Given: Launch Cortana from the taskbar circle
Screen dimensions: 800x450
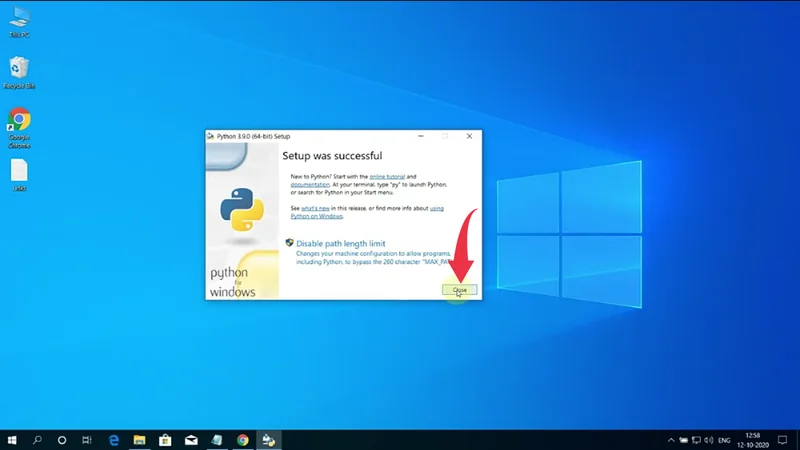Looking at the screenshot, I should pyautogui.click(x=62, y=439).
